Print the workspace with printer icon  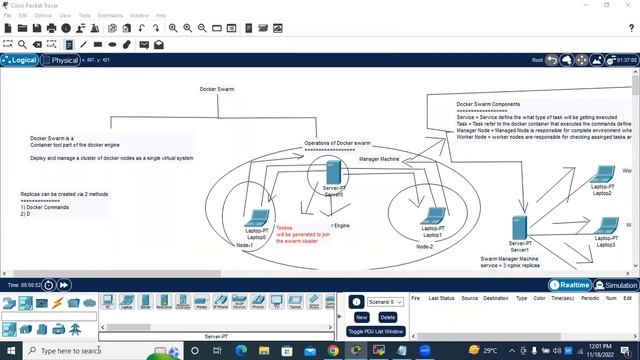(x=51, y=28)
